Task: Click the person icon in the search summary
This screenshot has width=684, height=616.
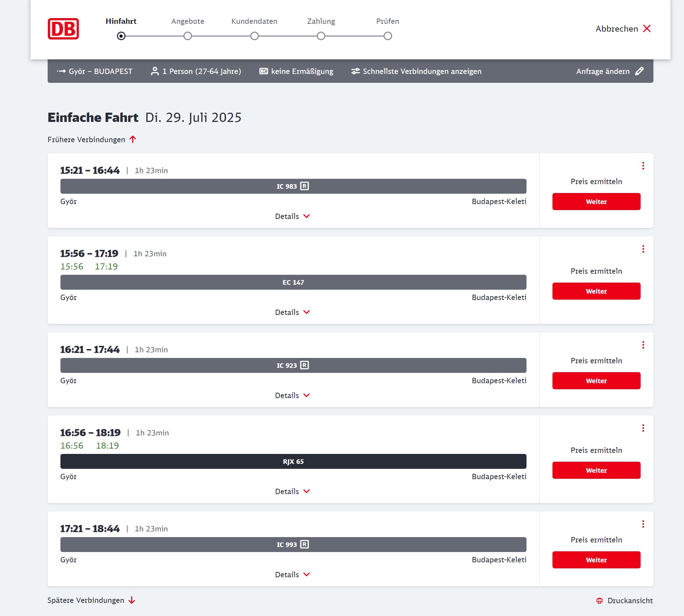Action: click(155, 71)
